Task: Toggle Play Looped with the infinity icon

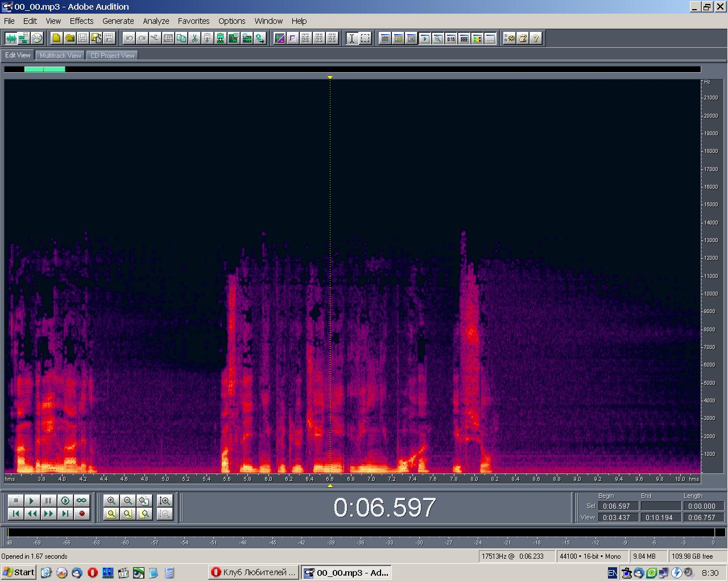Action: (x=82, y=501)
